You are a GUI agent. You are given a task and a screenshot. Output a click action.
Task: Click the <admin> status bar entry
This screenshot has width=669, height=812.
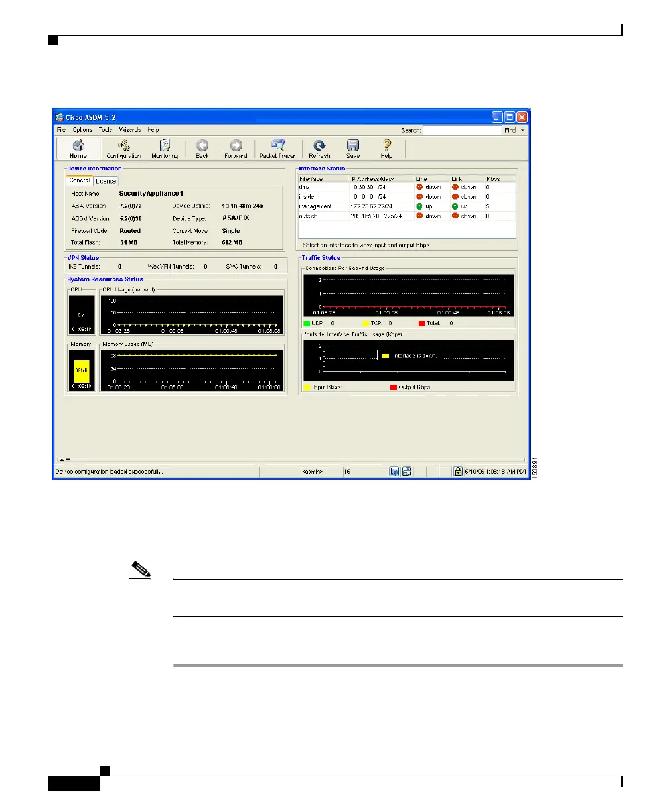pyautogui.click(x=312, y=472)
